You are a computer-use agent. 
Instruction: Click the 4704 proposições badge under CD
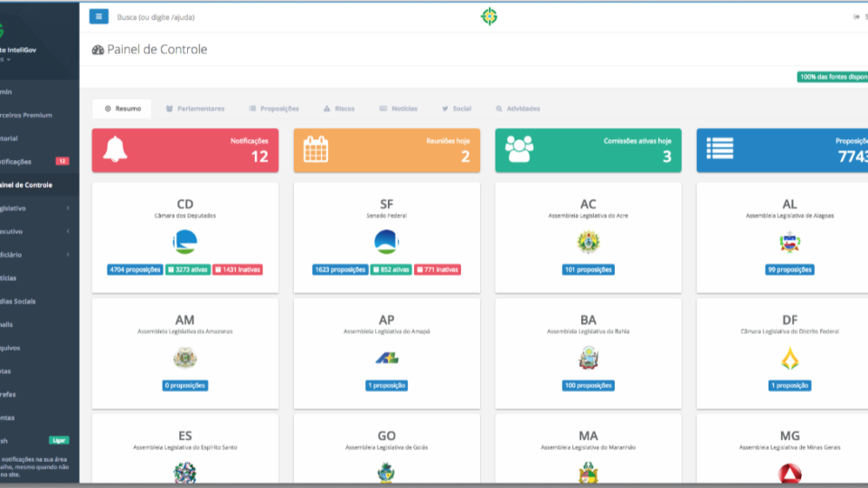pos(135,269)
